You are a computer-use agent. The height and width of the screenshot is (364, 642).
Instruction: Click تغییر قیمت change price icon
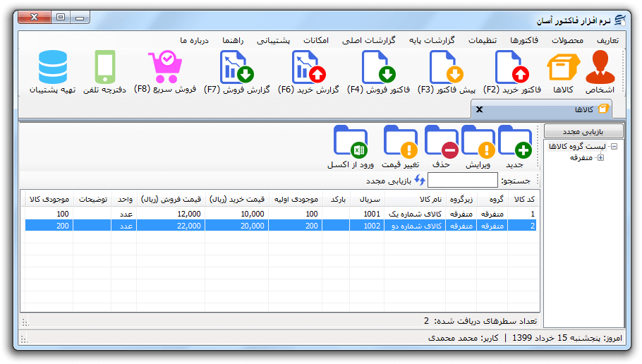point(401,147)
